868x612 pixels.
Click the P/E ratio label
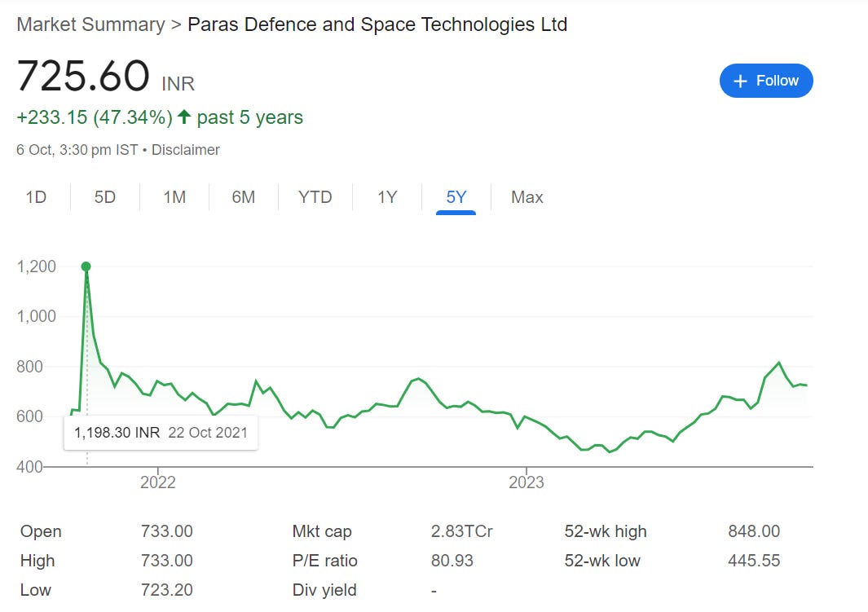325,561
